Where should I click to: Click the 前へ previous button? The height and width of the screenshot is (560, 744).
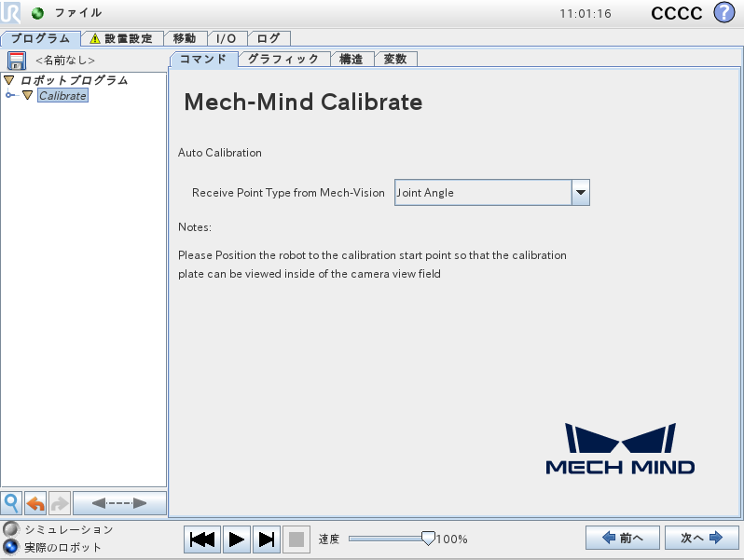[x=623, y=538]
